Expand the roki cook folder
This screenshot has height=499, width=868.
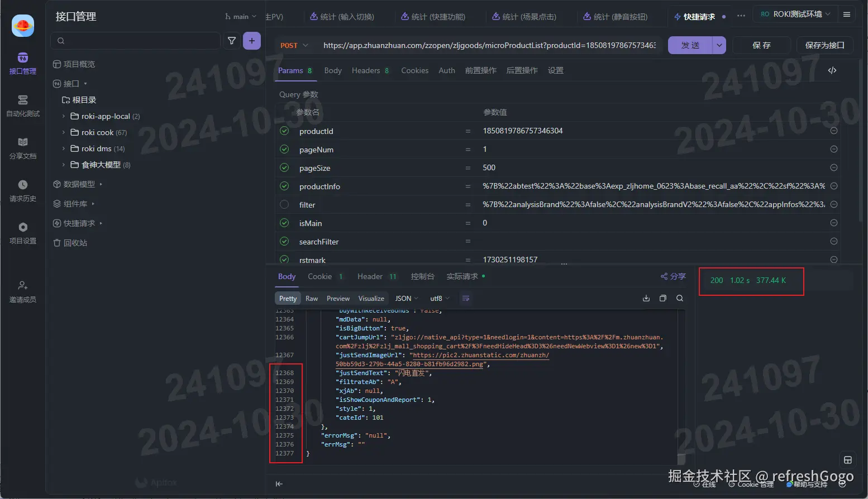click(x=64, y=132)
